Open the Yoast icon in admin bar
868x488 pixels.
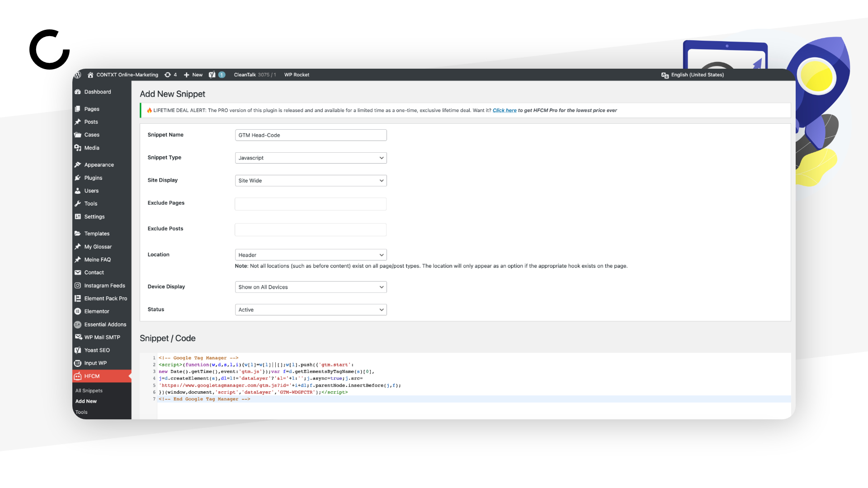212,75
